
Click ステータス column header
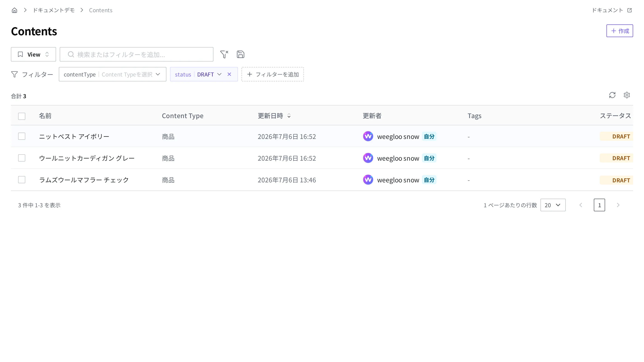click(x=616, y=116)
